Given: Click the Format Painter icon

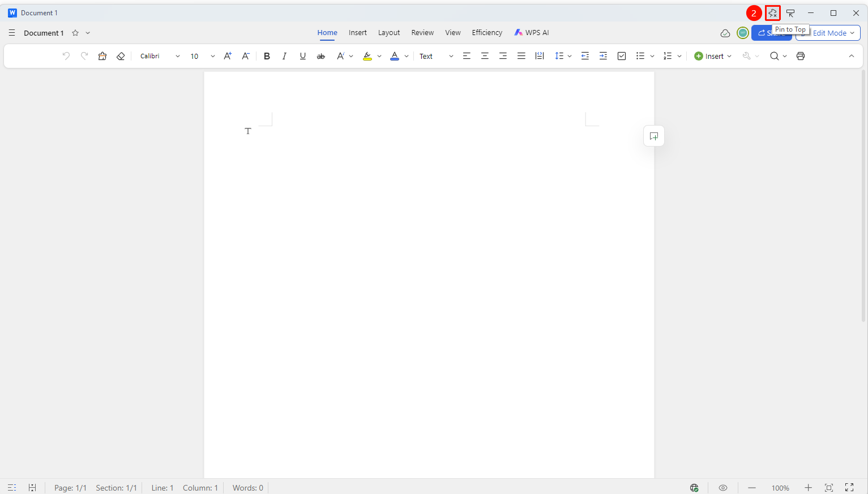Looking at the screenshot, I should 102,56.
